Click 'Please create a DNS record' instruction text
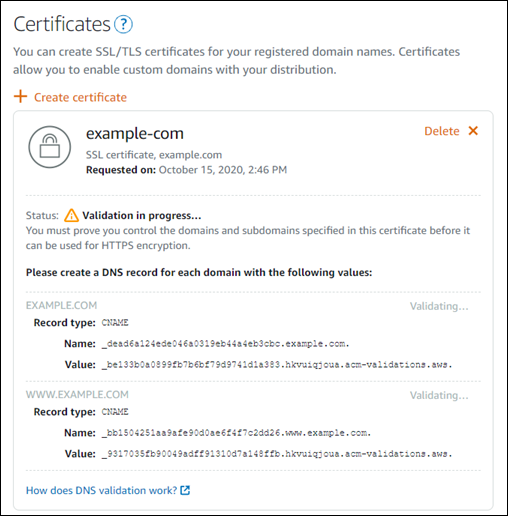The width and height of the screenshot is (508, 516). pyautogui.click(x=199, y=273)
